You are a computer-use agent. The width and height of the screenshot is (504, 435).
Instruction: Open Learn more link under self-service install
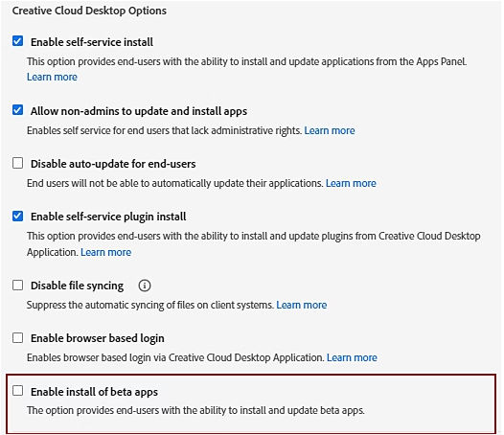click(52, 78)
